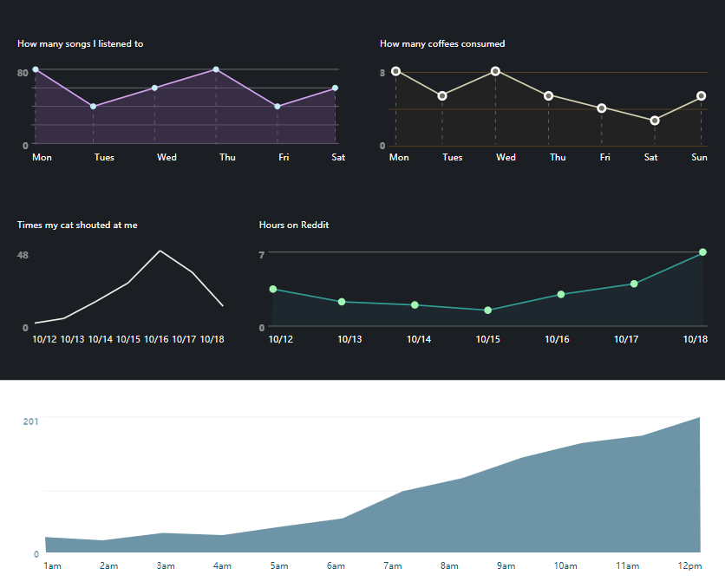
Task: Click the Tues data point in songs chart
Action: tap(94, 107)
